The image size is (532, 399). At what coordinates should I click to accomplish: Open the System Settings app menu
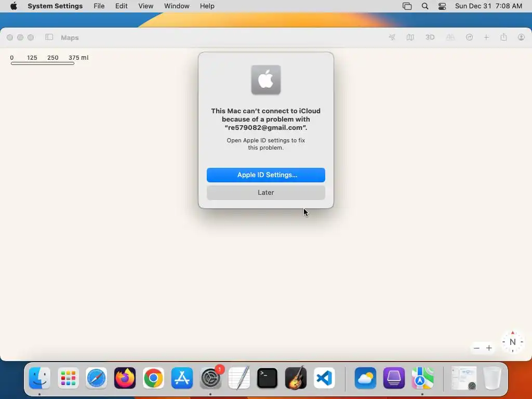(55, 6)
